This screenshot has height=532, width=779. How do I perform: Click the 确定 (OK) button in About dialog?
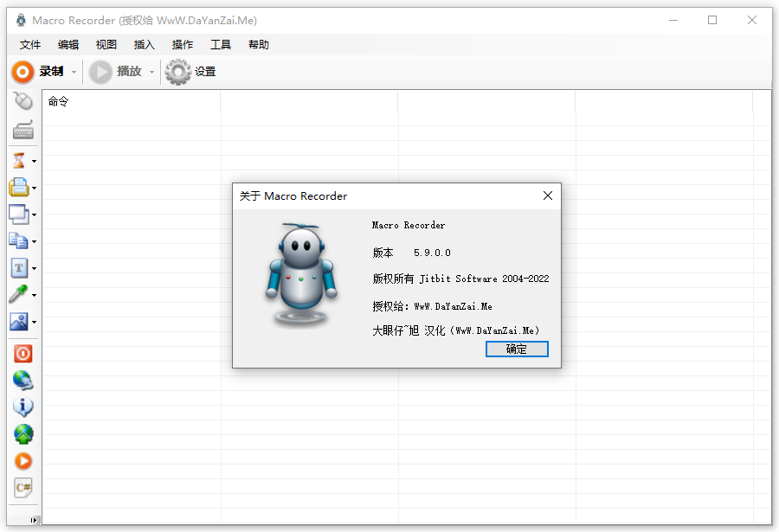[x=517, y=349]
